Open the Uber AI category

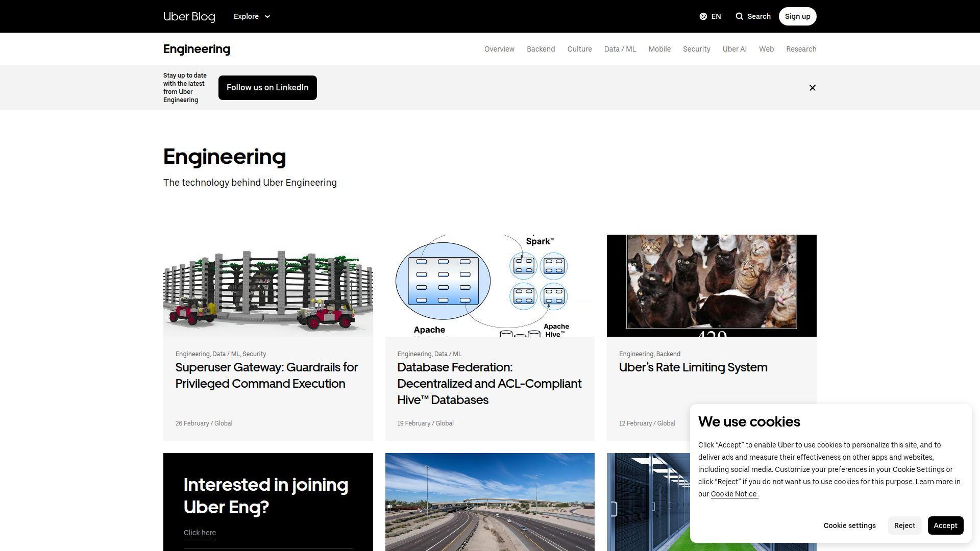734,49
